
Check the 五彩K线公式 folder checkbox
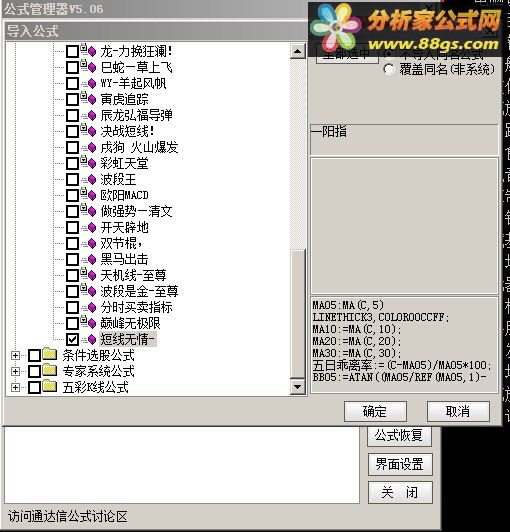coord(34,387)
